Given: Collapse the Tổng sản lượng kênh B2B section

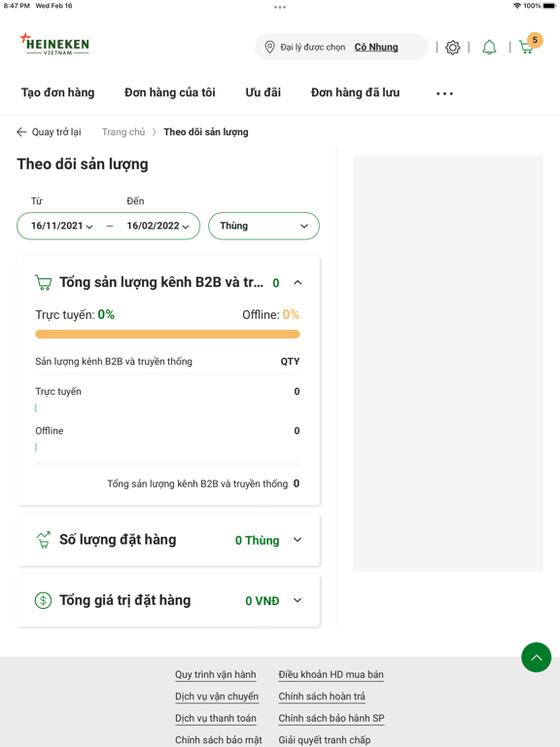Looking at the screenshot, I should (x=297, y=282).
